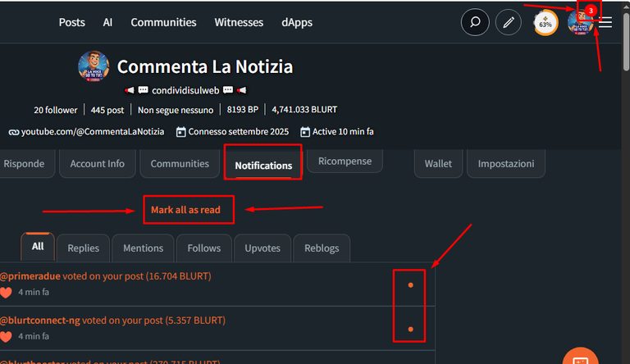Click the calendar icon next to Connesso settembre 2025
The height and width of the screenshot is (364, 630).
tap(180, 132)
